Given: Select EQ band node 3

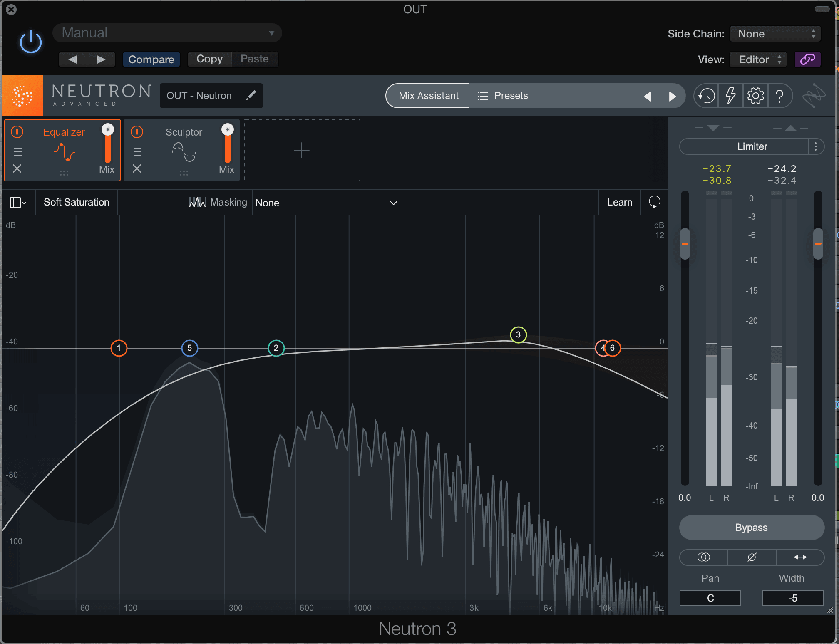Looking at the screenshot, I should (x=518, y=334).
